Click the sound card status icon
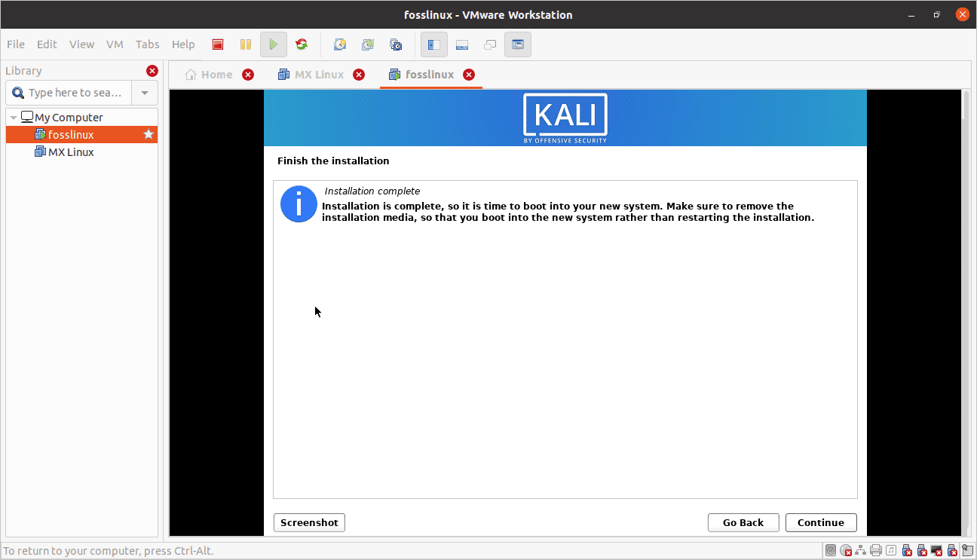Screen dimensions: 977x560 pos(891,551)
